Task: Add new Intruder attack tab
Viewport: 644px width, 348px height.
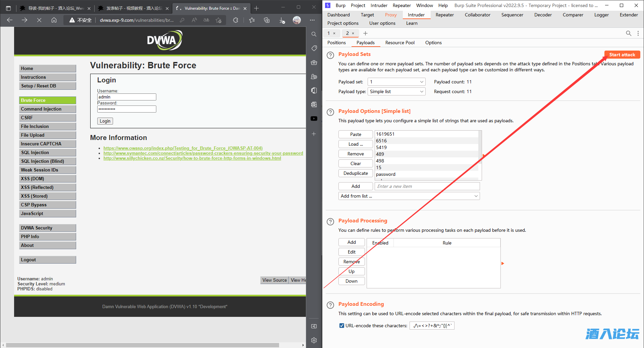Action: tap(365, 33)
